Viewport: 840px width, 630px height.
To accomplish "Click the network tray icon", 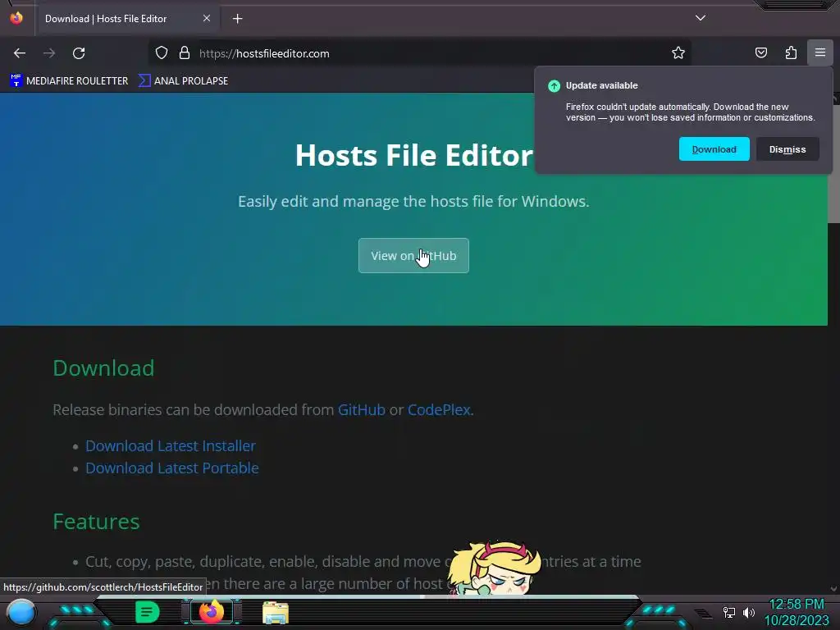I will (x=729, y=612).
